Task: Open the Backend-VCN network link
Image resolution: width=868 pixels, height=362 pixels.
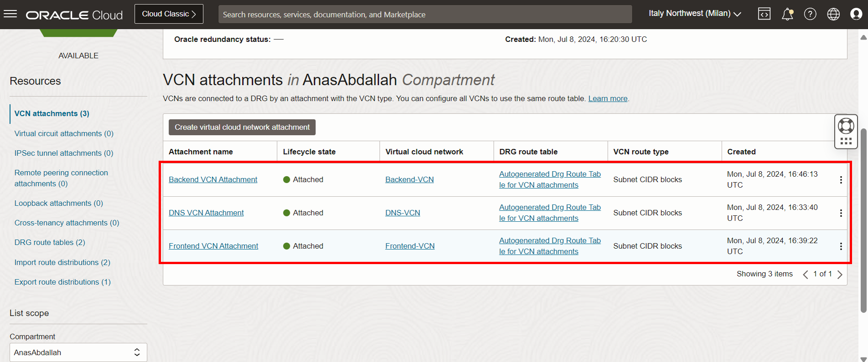Action: (409, 179)
